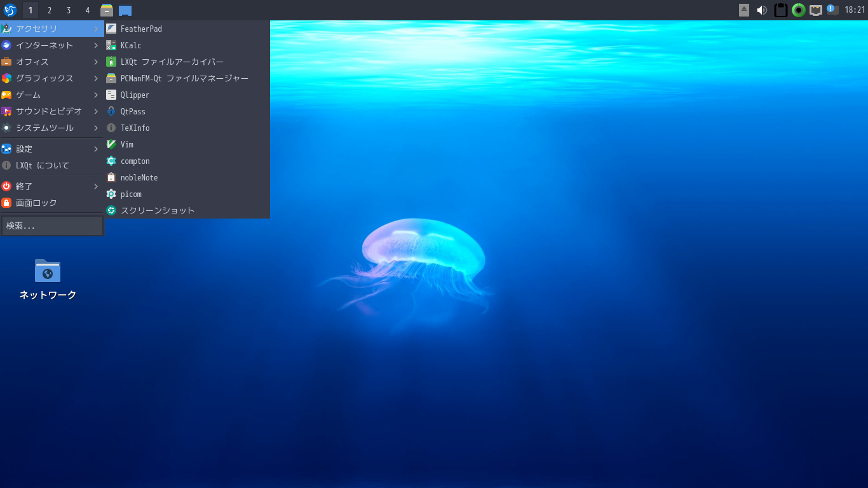Switch to workspace 2 on the panel
Image resolution: width=868 pixels, height=488 pixels.
49,10
